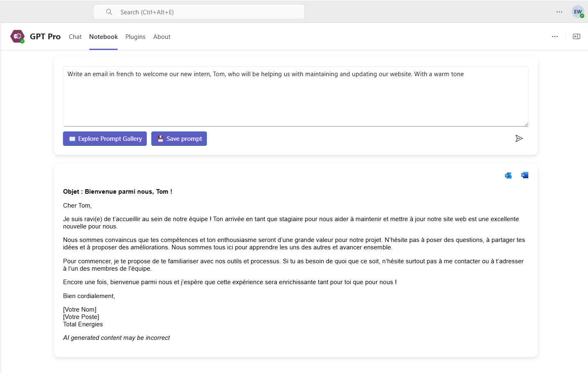Open the Plugins tab
This screenshot has width=588, height=373.
(135, 37)
